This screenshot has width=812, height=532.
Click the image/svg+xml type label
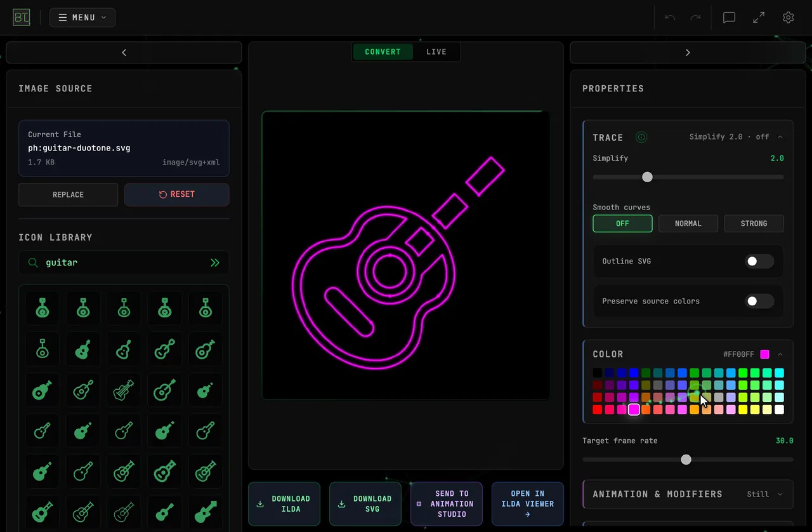coord(191,163)
